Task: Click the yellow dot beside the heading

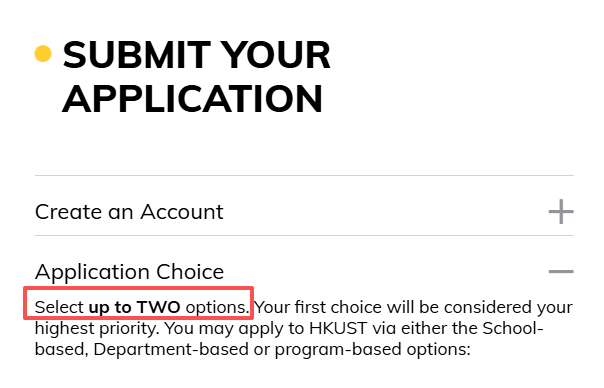Action: pyautogui.click(x=43, y=54)
